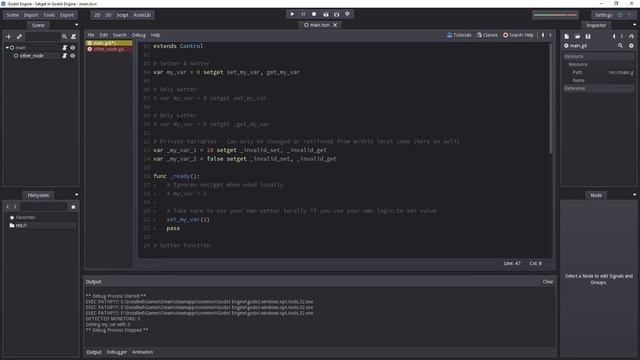The image size is (640, 360).
Task: Open the Scene menu
Action: [12, 15]
